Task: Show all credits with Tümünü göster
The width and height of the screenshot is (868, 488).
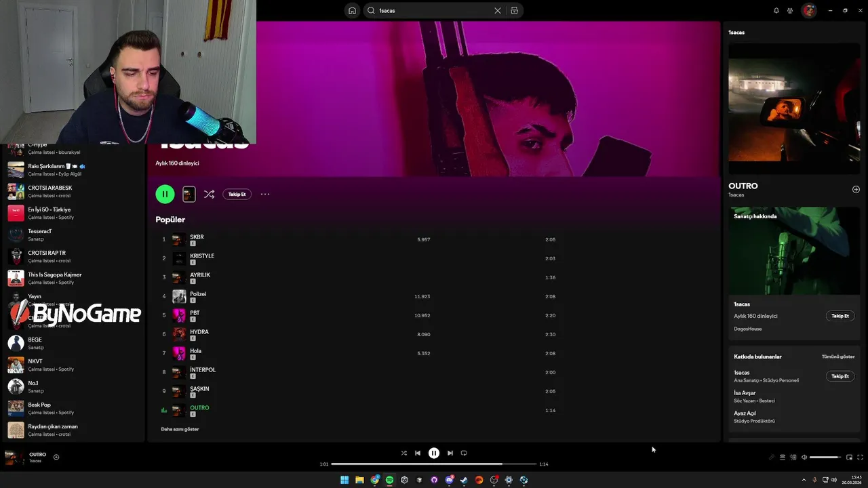Action: (x=838, y=357)
